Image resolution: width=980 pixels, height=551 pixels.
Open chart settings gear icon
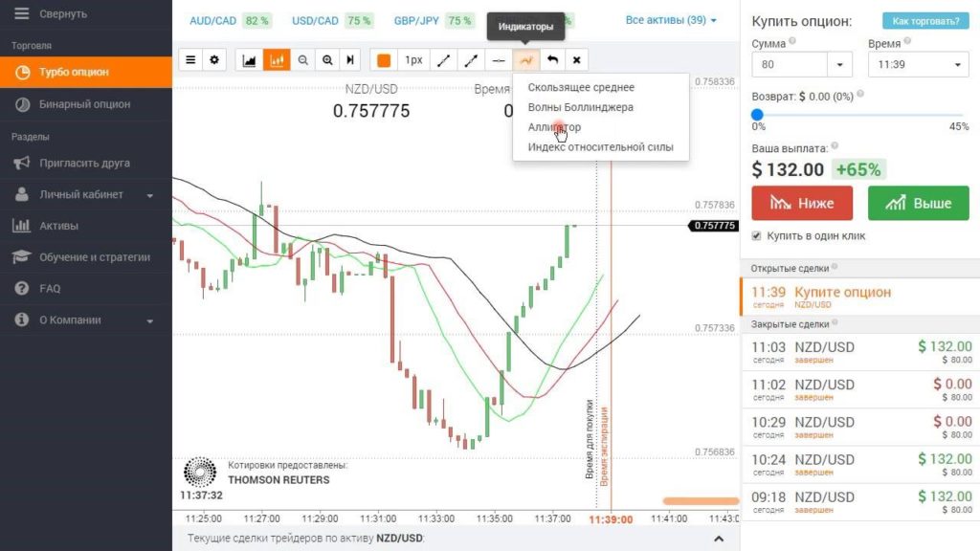pyautogui.click(x=213, y=59)
